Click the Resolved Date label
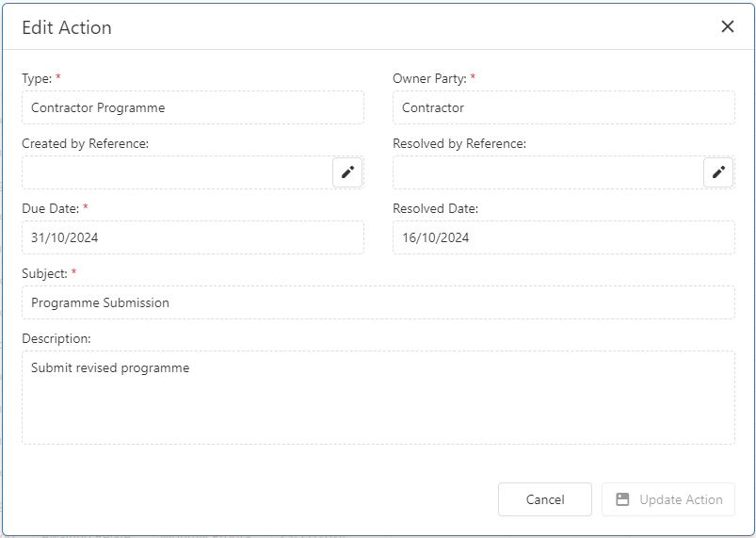 (435, 208)
